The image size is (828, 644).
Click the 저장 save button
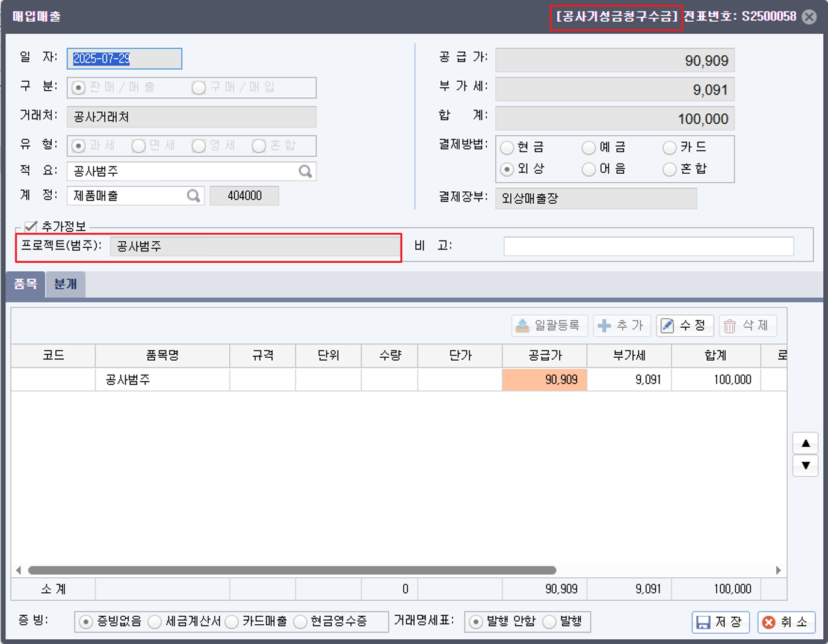click(x=720, y=622)
